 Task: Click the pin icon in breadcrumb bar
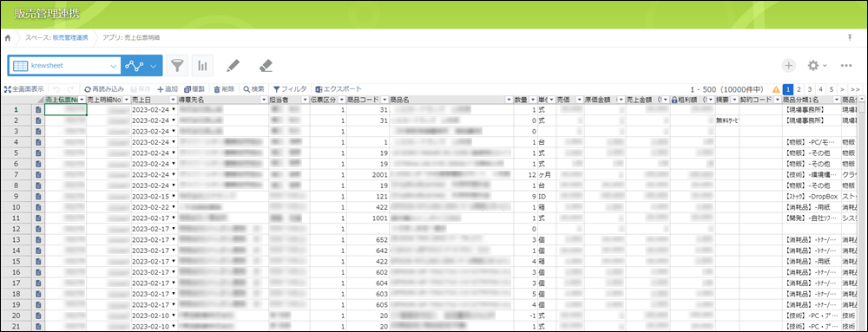point(851,37)
